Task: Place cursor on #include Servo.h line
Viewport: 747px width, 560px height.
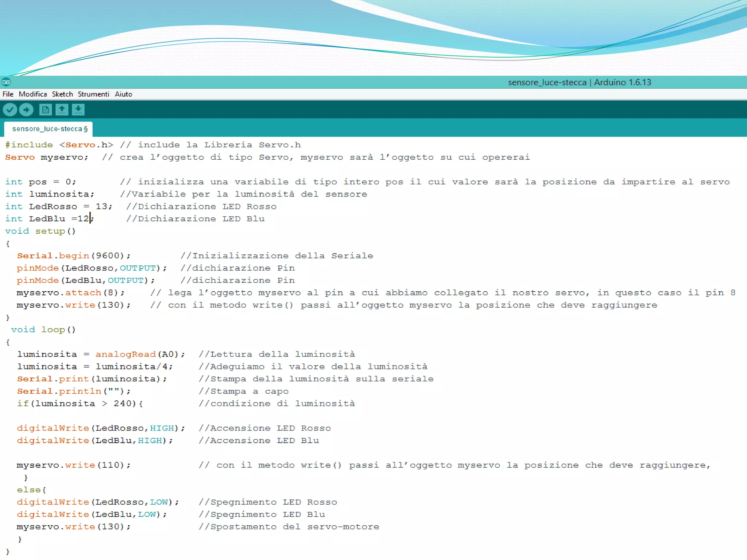Action: (x=59, y=145)
